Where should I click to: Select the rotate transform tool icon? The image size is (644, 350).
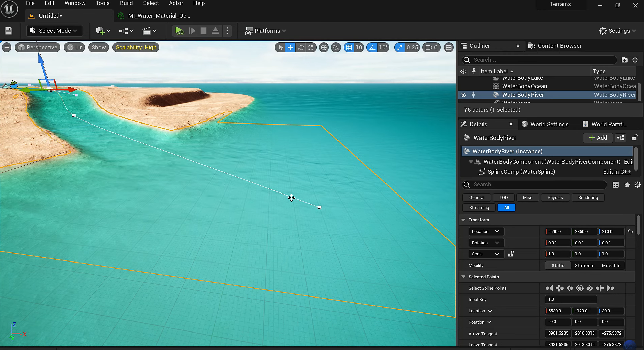coord(301,48)
